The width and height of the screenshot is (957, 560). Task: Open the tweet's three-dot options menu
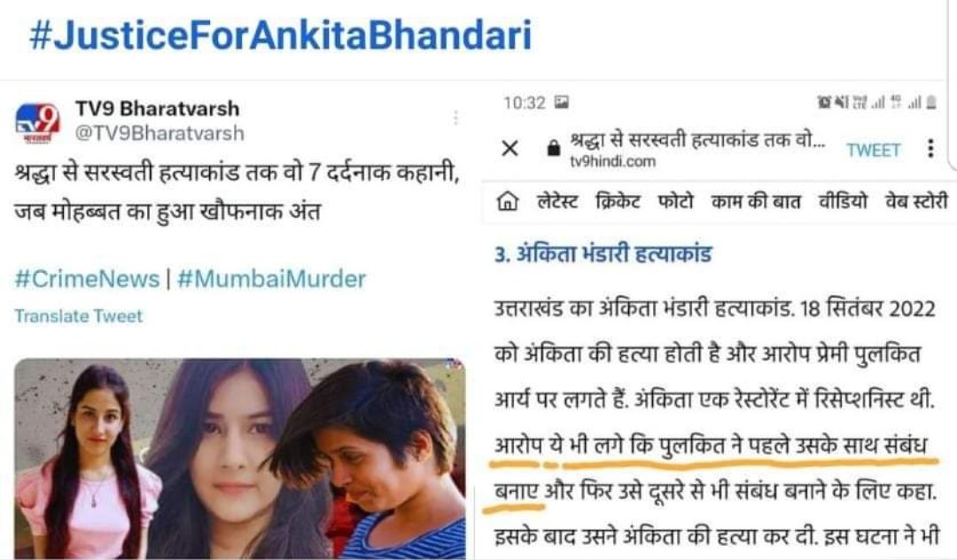point(455,118)
